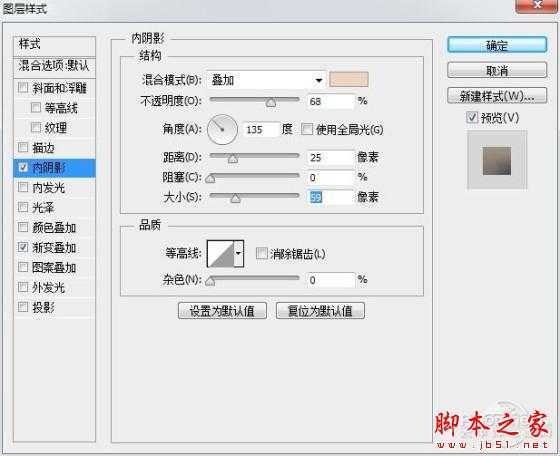This screenshot has height=456, width=560.
Task: Click the 杂色 percent value field
Action: (331, 280)
